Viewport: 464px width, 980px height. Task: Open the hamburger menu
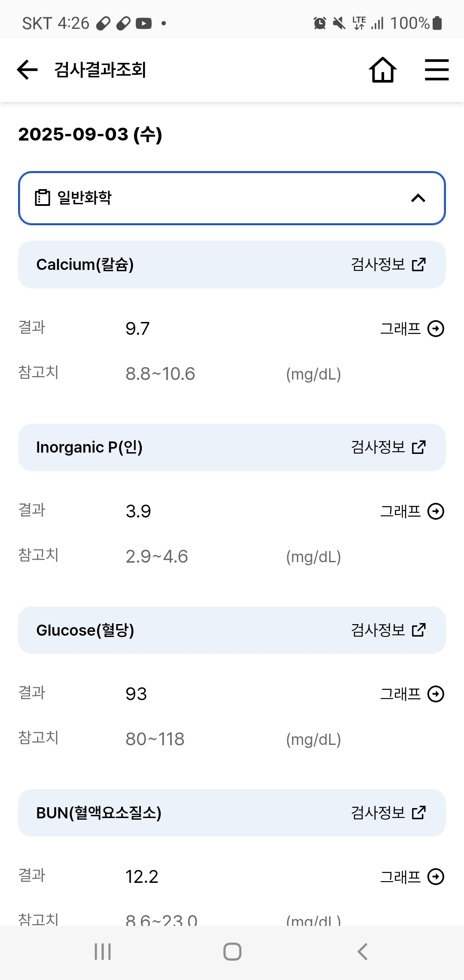(437, 70)
